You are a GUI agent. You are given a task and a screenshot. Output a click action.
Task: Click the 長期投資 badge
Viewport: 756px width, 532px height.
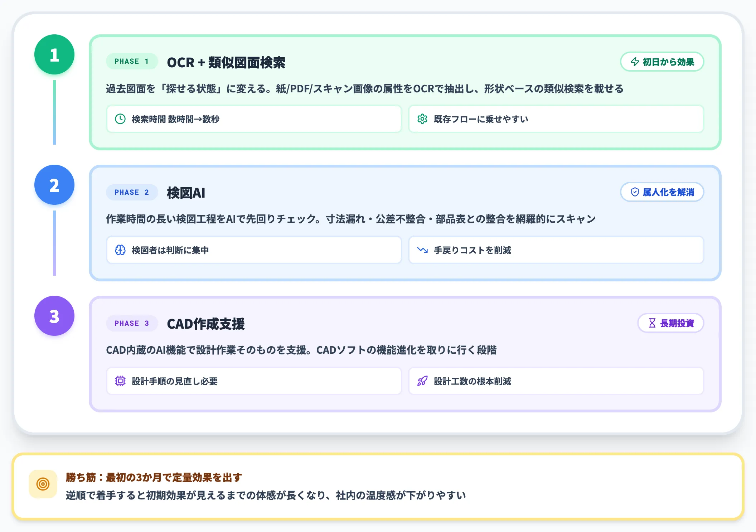[670, 323]
